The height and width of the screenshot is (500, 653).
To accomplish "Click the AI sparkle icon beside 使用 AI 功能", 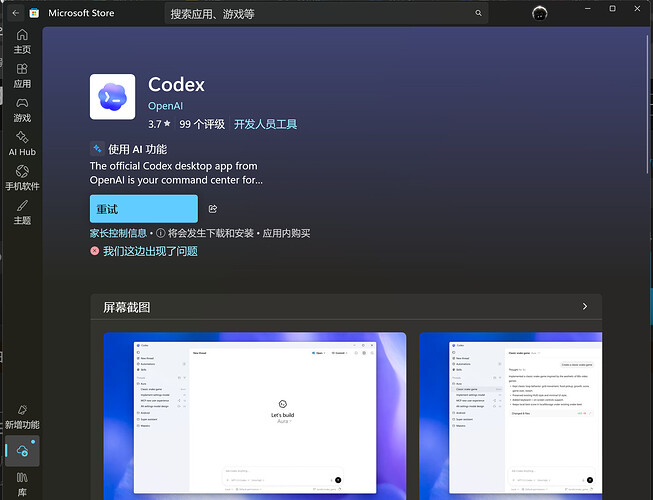I will click(97, 149).
